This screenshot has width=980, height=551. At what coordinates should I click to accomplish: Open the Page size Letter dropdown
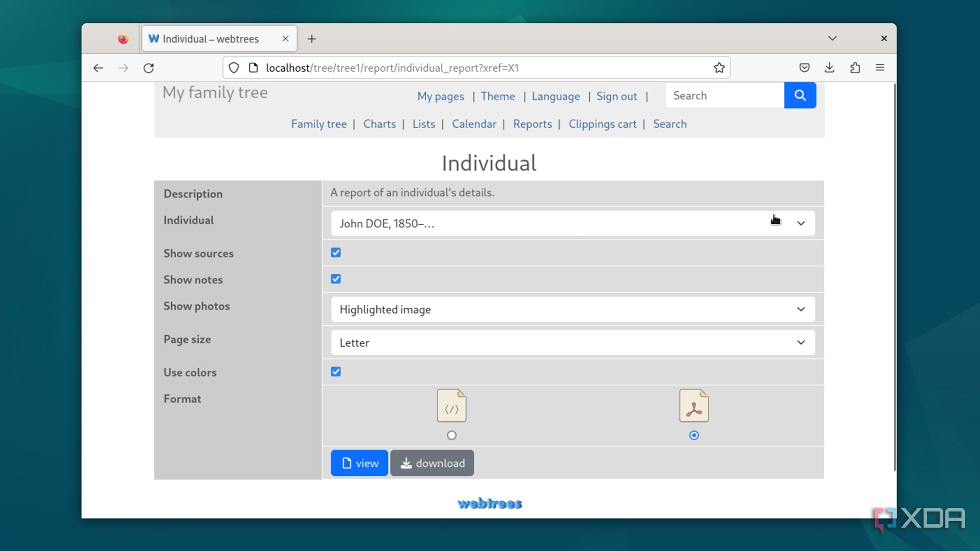573,342
